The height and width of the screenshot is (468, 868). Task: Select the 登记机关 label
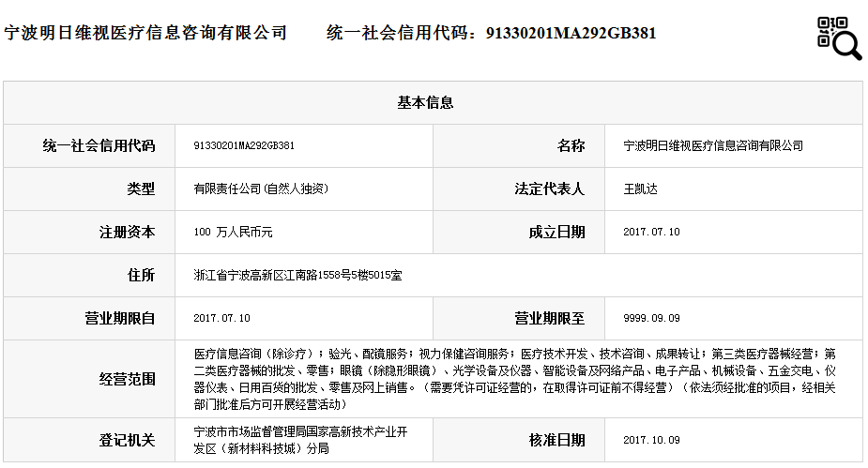click(x=127, y=440)
